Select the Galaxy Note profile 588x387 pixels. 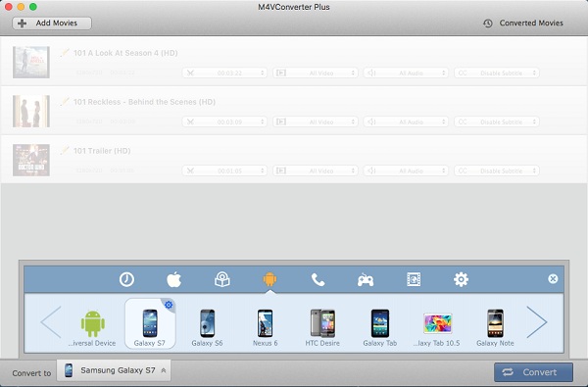click(495, 327)
